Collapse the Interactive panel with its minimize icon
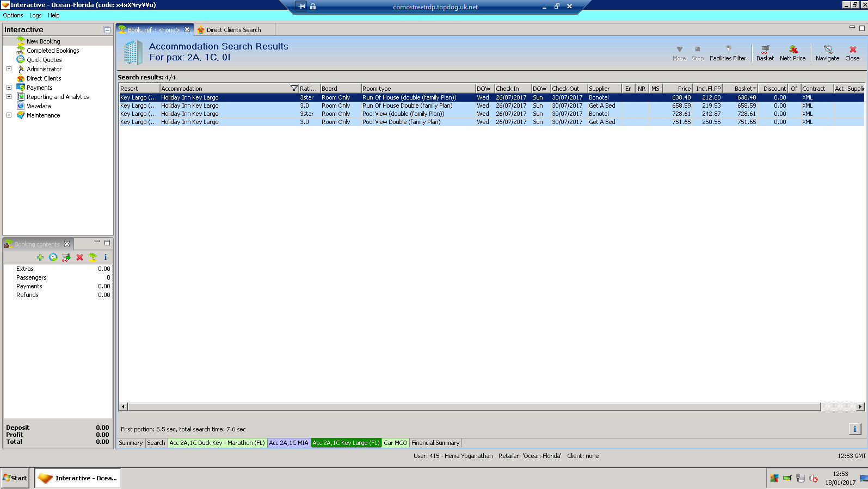Viewport: 868px width, 489px height. click(107, 30)
